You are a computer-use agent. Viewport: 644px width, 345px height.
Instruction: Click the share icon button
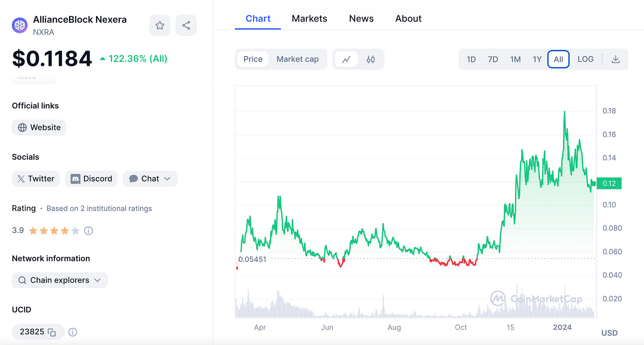186,26
